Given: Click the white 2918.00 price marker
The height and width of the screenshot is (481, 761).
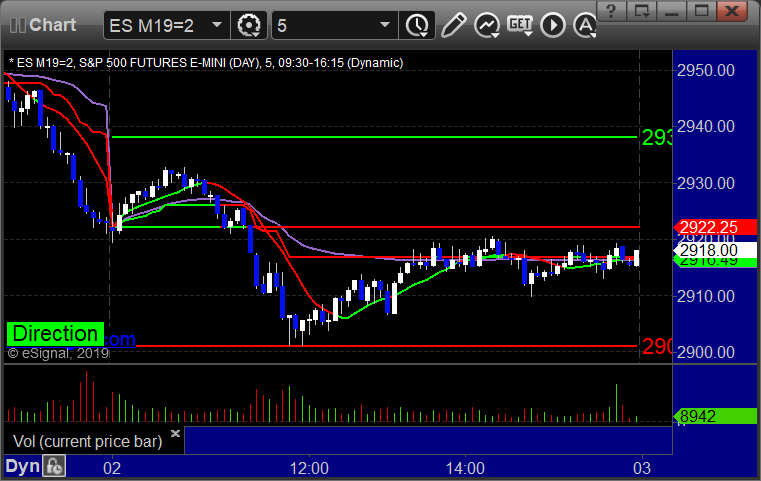Looking at the screenshot, I should click(715, 250).
